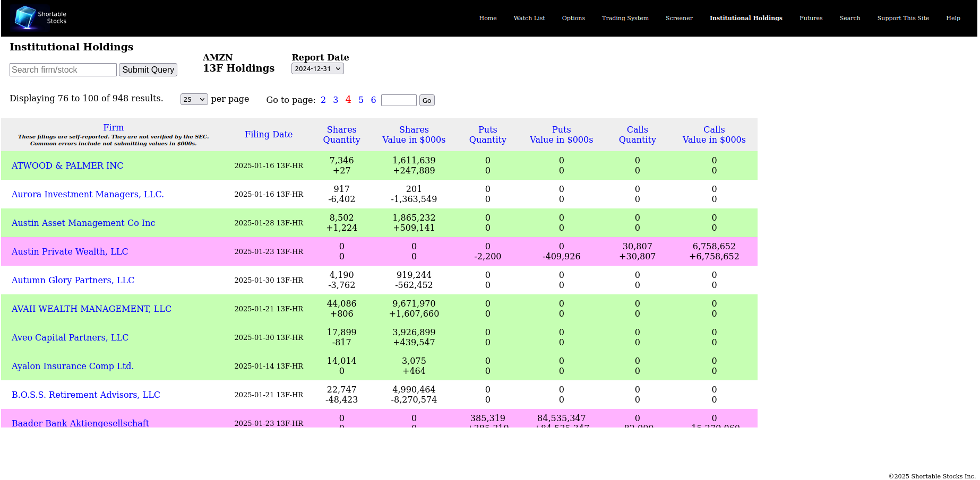Go to results page 5
The width and height of the screenshot is (980, 480).
[x=361, y=100]
